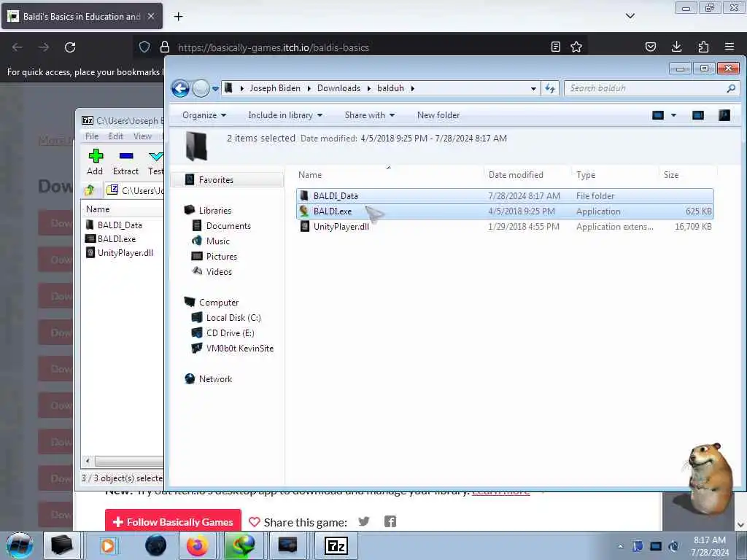The height and width of the screenshot is (560, 747).
Task: Open 7-Zip Edit menu
Action: [116, 136]
